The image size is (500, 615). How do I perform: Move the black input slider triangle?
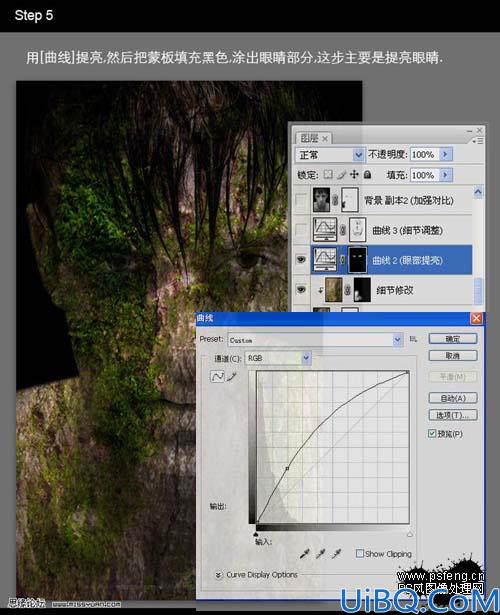point(256,534)
